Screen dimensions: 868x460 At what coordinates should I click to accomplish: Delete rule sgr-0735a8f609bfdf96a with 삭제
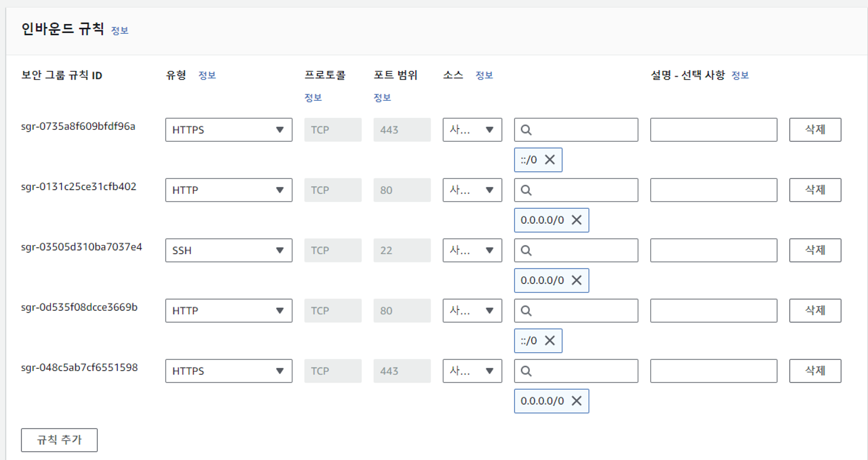coord(815,130)
